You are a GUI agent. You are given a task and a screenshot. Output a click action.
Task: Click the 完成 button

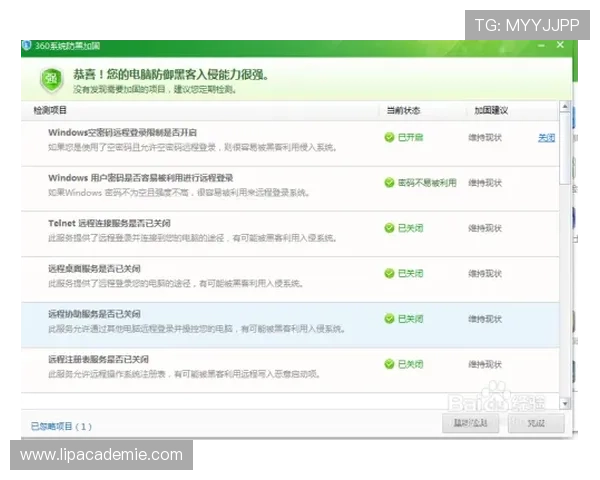point(536,423)
